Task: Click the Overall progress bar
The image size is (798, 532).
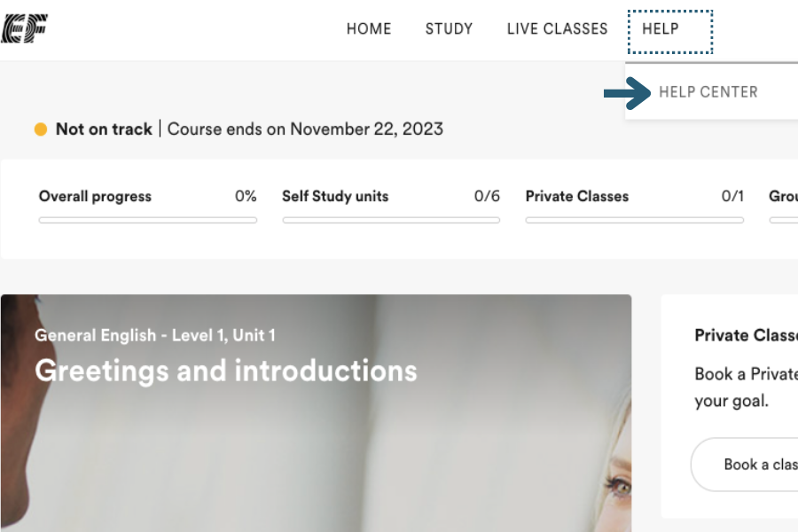Action: pyautogui.click(x=148, y=220)
